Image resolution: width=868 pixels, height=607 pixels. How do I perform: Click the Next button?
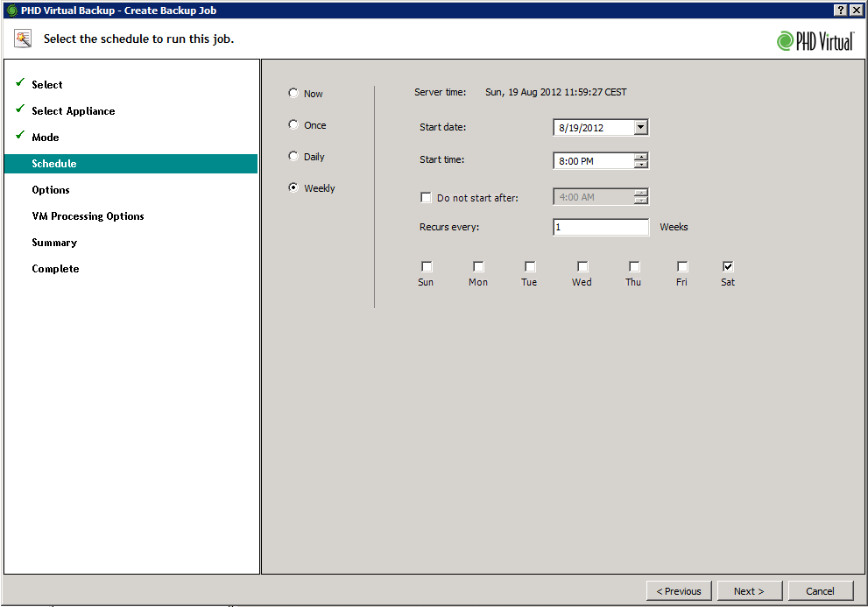[x=750, y=591]
